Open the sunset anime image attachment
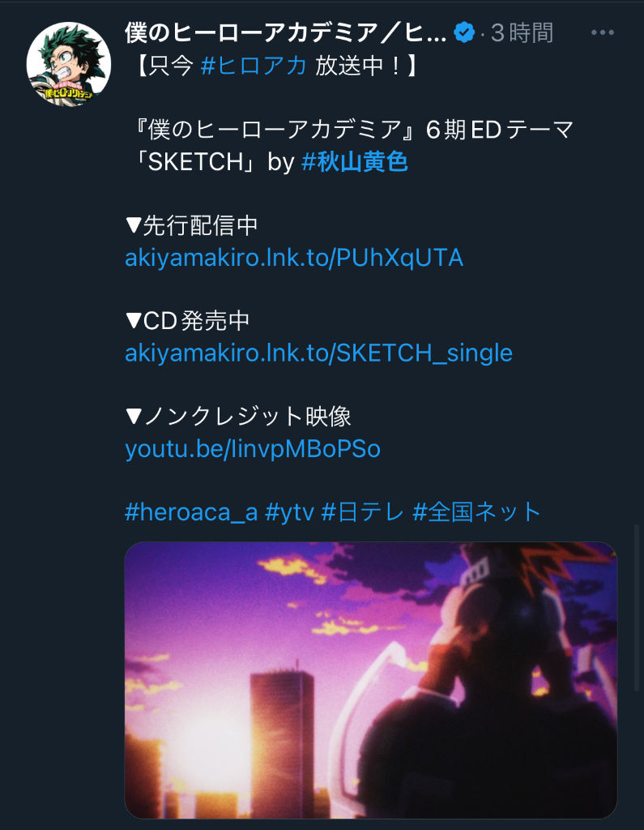The height and width of the screenshot is (830, 644). [371, 680]
